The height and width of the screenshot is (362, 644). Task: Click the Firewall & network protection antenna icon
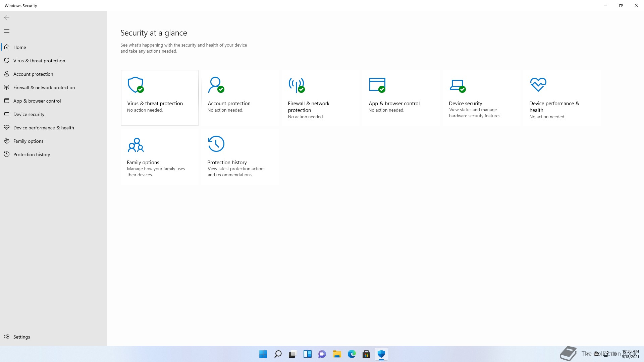[x=297, y=85]
